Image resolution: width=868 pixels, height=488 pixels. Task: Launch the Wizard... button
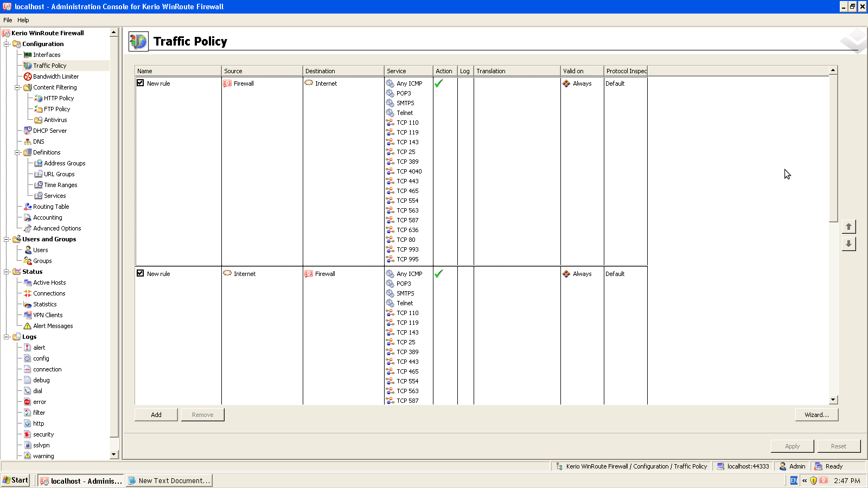pos(816,415)
